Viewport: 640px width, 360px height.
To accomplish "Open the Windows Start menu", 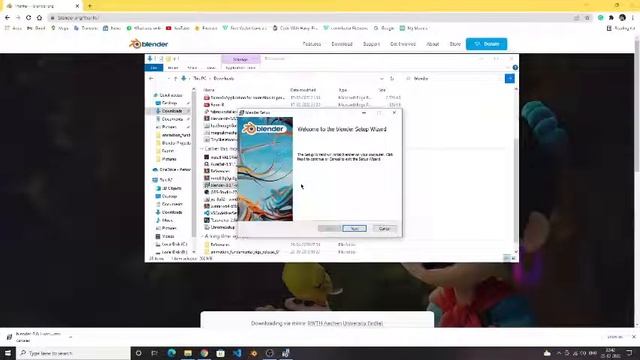I will tap(8, 353).
